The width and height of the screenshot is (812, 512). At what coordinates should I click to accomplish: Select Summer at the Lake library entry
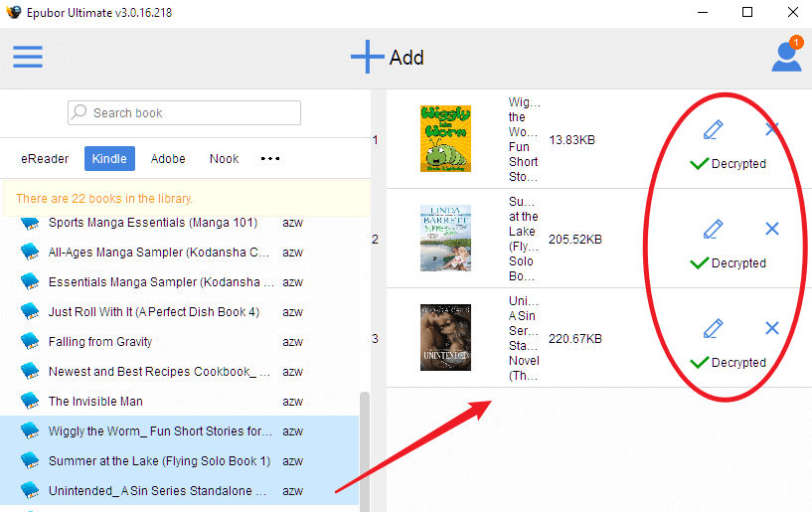[x=180, y=461]
